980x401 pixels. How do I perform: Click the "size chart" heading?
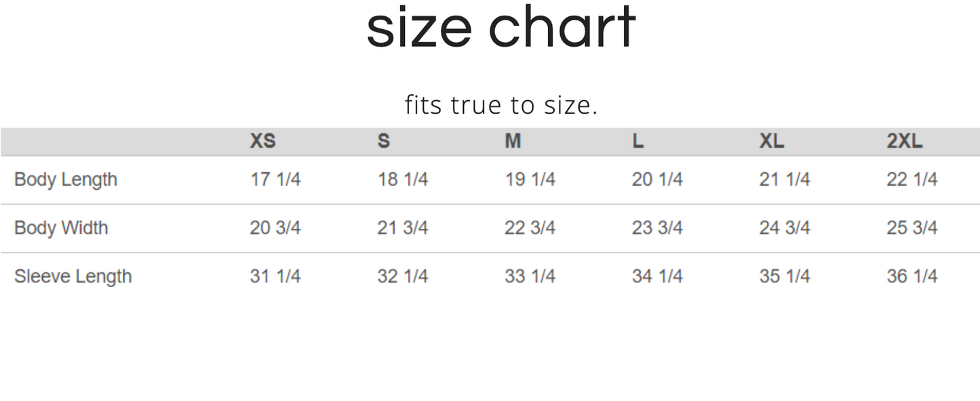(x=501, y=28)
